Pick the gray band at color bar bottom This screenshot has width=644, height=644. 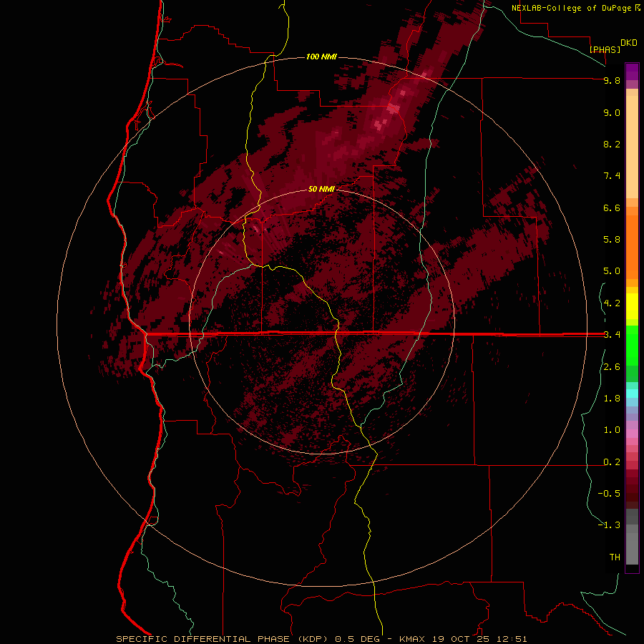[x=632, y=548]
